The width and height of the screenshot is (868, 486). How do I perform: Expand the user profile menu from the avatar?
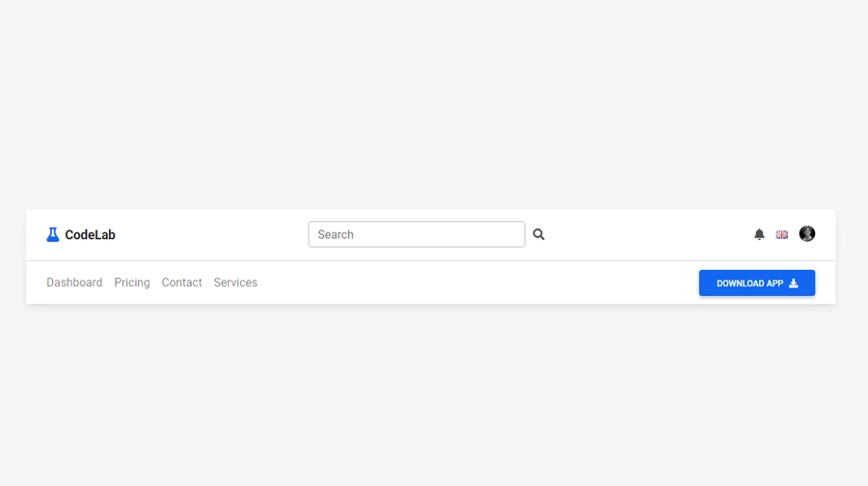(x=807, y=233)
